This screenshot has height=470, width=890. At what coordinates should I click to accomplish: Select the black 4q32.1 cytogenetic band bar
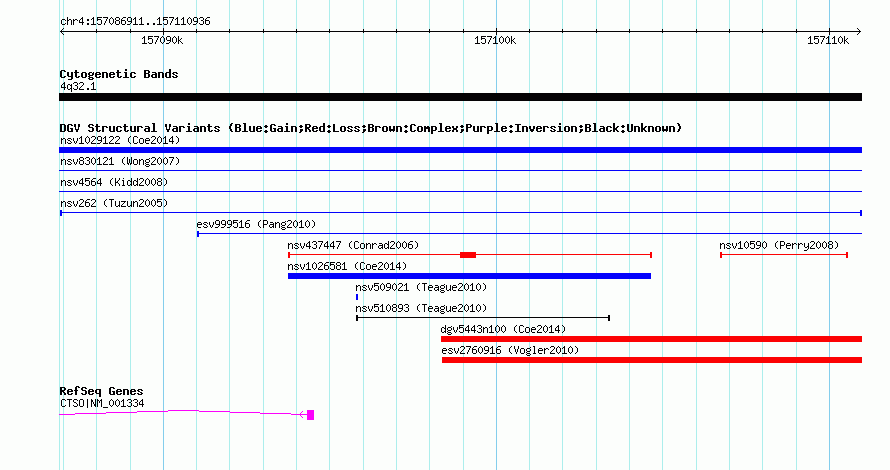click(460, 97)
